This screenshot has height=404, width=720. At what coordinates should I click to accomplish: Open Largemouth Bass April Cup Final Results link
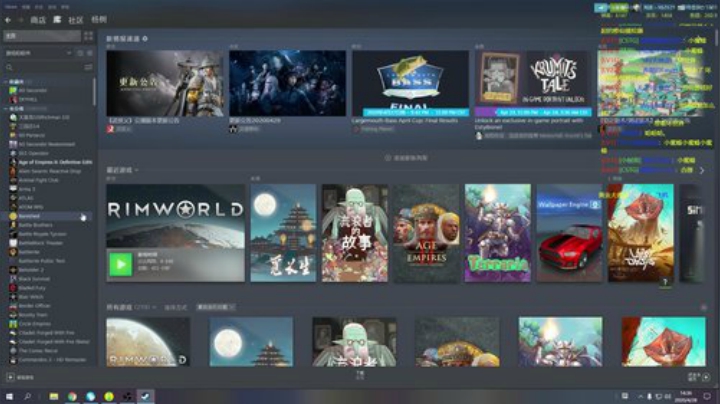pos(405,120)
